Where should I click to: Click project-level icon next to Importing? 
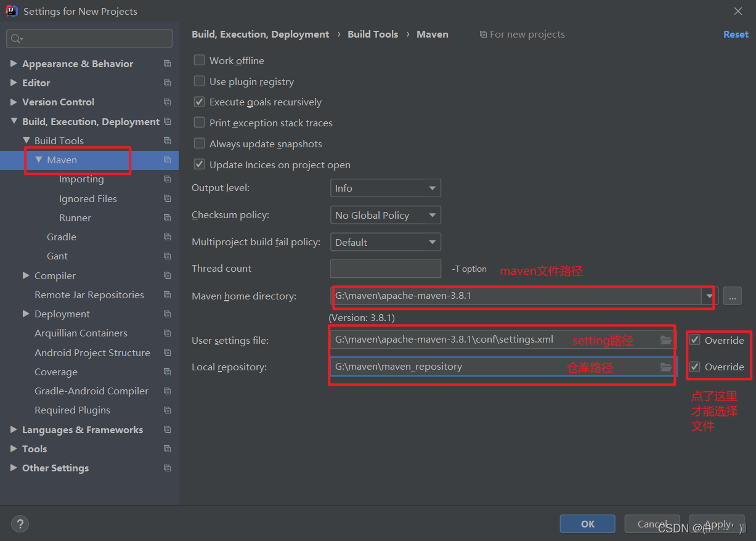click(x=167, y=179)
